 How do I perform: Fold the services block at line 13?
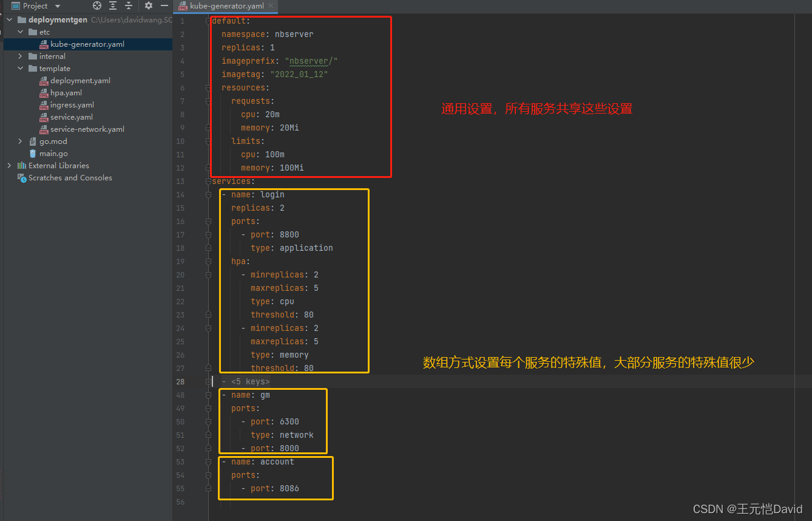click(208, 182)
